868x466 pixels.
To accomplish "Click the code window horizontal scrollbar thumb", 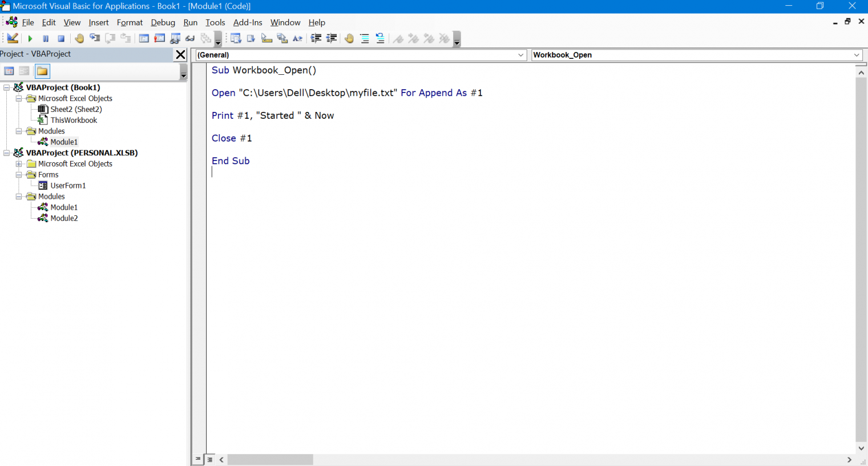I will [271, 460].
